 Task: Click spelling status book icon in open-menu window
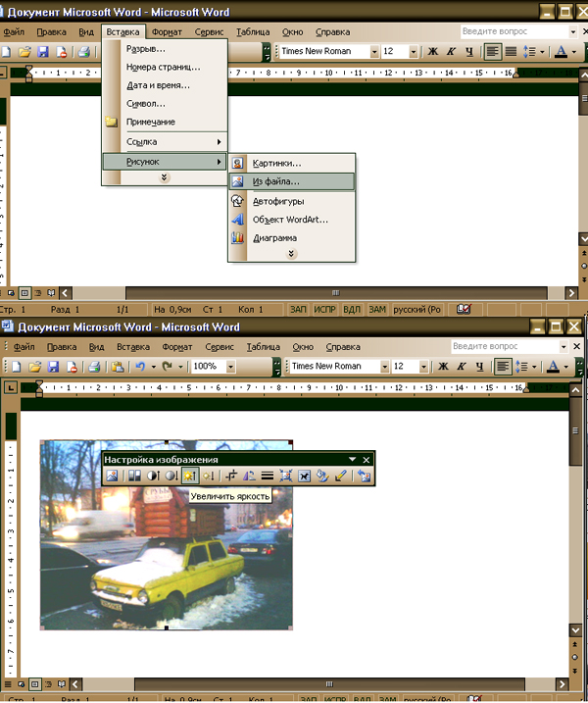coord(464,310)
